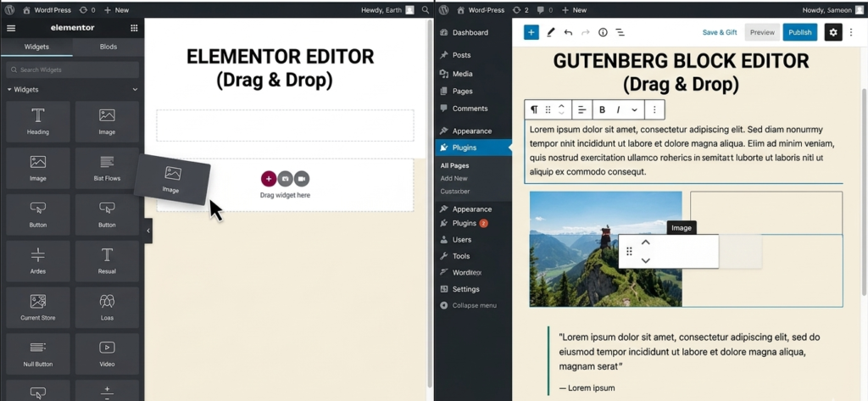This screenshot has width=868, height=401.
Task: Click + New in the Elementor admin bar
Action: pyautogui.click(x=116, y=10)
